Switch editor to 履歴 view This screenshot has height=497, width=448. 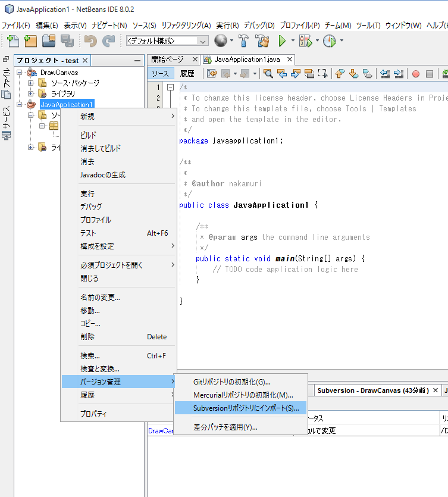187,74
